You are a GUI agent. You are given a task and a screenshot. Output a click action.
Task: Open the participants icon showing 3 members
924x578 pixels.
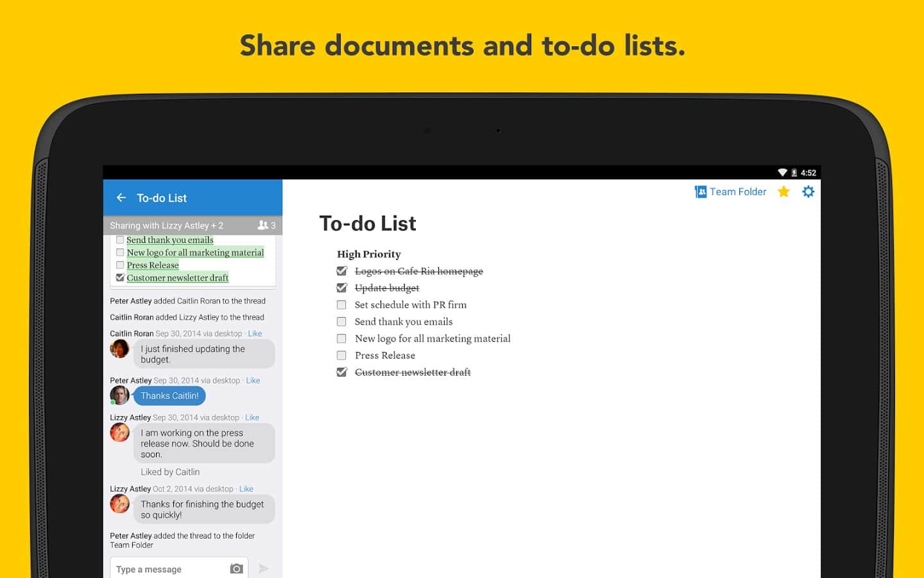pyautogui.click(x=266, y=225)
